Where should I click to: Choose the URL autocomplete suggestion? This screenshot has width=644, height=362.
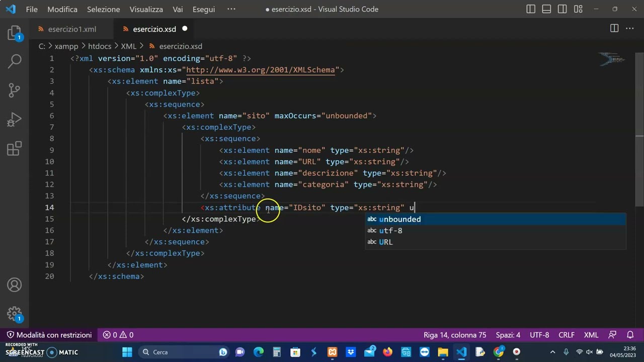point(496,242)
